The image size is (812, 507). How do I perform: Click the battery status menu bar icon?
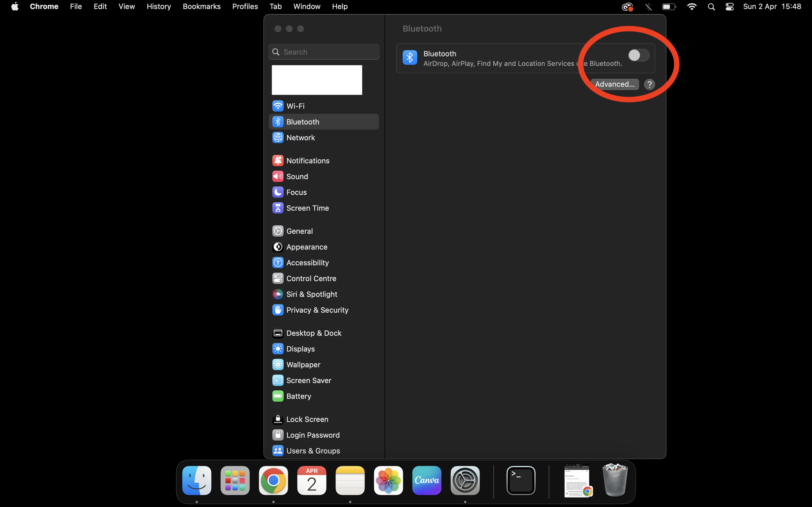click(669, 6)
